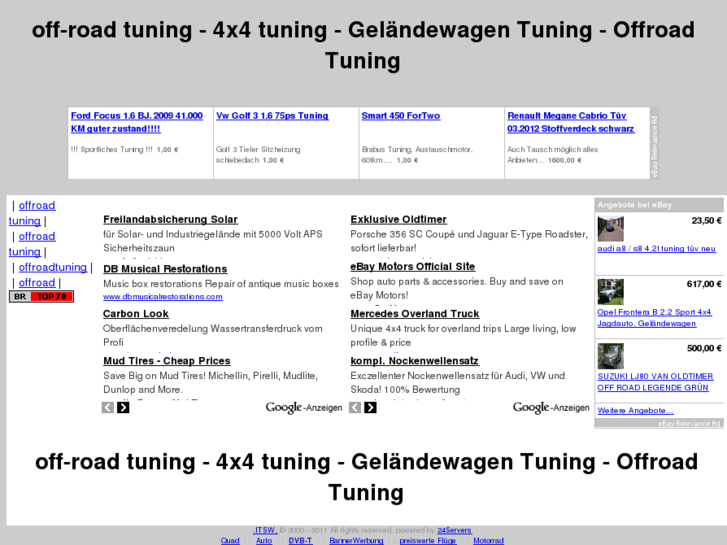
Task: Click audi a8 / s8 4.2l tuning link
Action: (657, 249)
